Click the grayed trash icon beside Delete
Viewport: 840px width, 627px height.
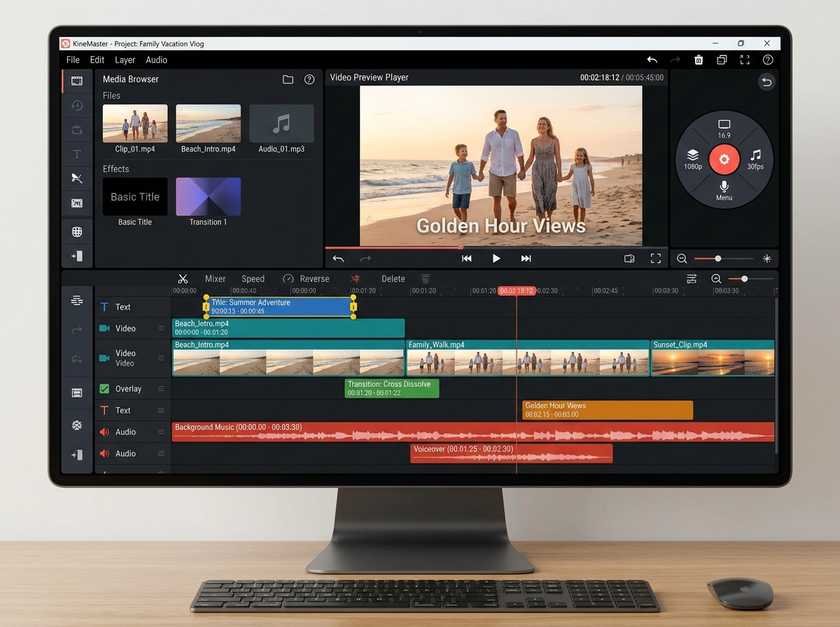pos(426,279)
